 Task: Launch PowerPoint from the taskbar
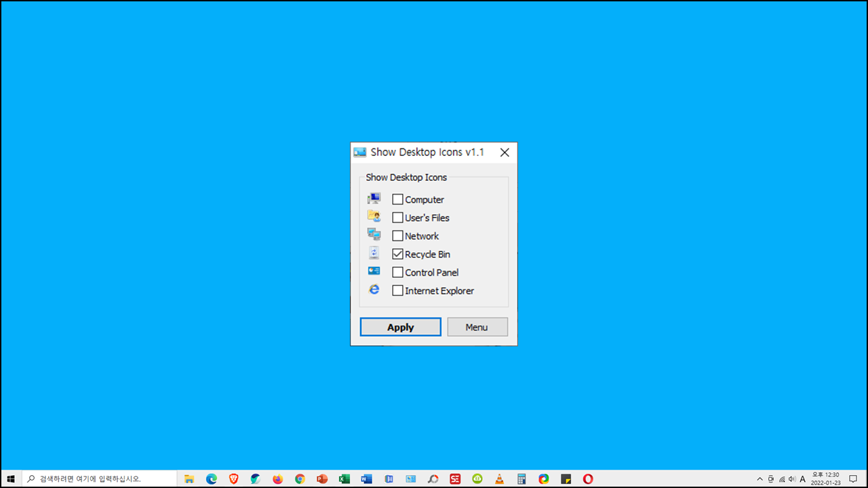(x=322, y=479)
